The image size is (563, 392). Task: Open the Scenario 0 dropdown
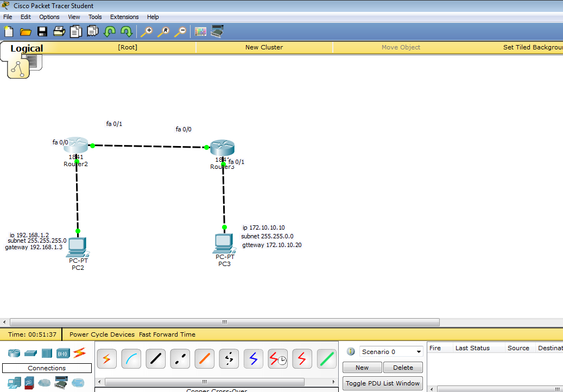click(x=391, y=352)
